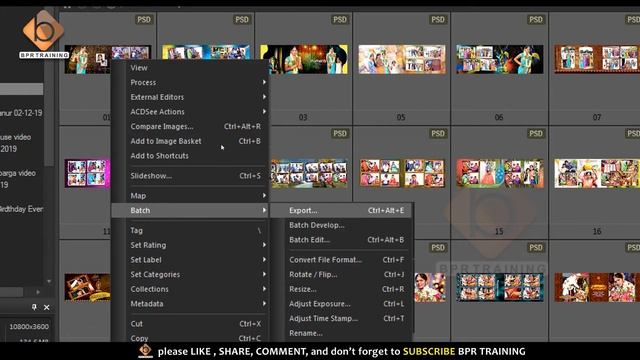Click the folder tree scroll down arrow
This screenshot has height=360, width=640.
[49, 281]
